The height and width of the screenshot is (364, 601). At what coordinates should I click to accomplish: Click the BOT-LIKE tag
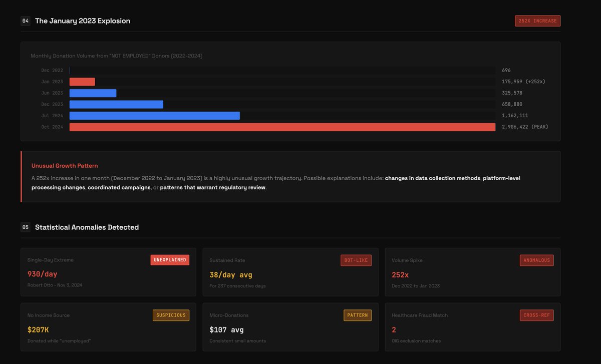[x=356, y=260]
